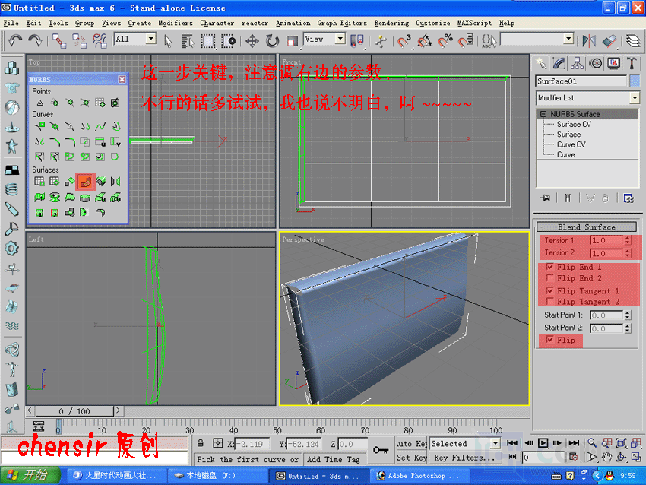Image resolution: width=646 pixels, height=485 pixels.
Task: Select the highlighted Blend Surface icon in NURBS toolbox
Action: point(86,181)
